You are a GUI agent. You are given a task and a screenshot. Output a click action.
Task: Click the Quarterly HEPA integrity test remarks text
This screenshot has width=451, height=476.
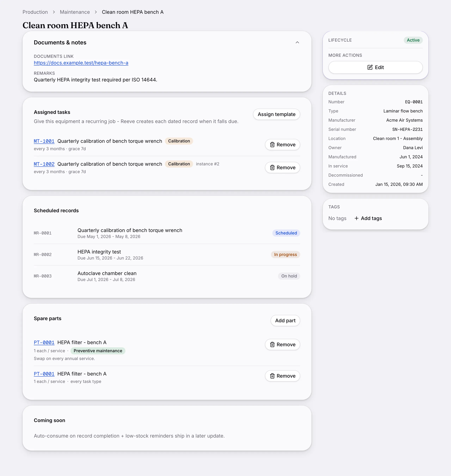95,80
